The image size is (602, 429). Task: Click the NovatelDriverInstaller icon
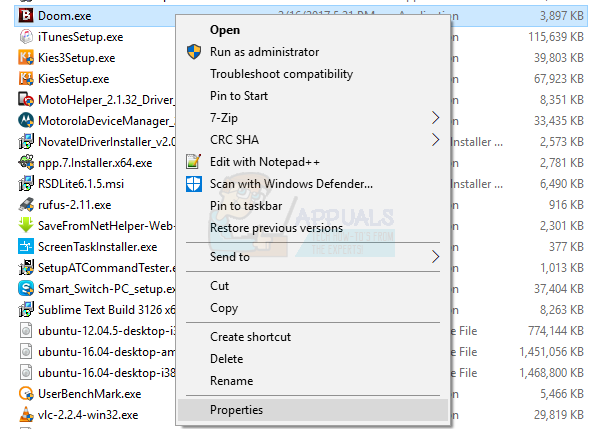(x=26, y=142)
